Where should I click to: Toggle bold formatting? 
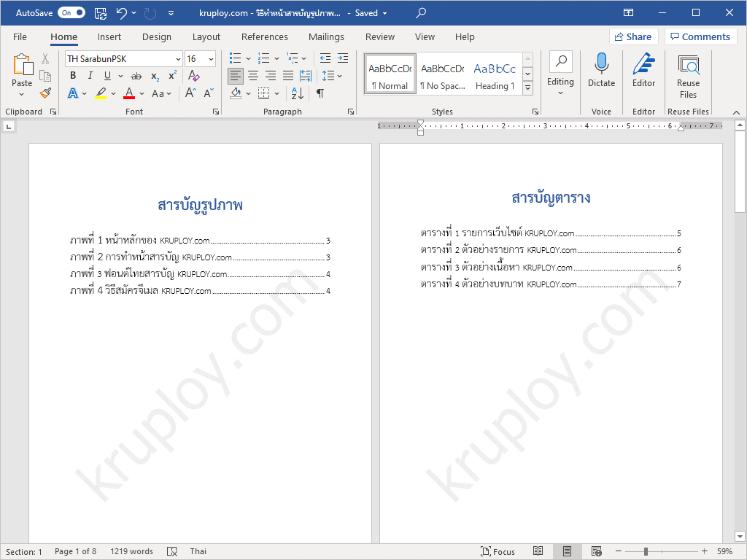[x=73, y=76]
